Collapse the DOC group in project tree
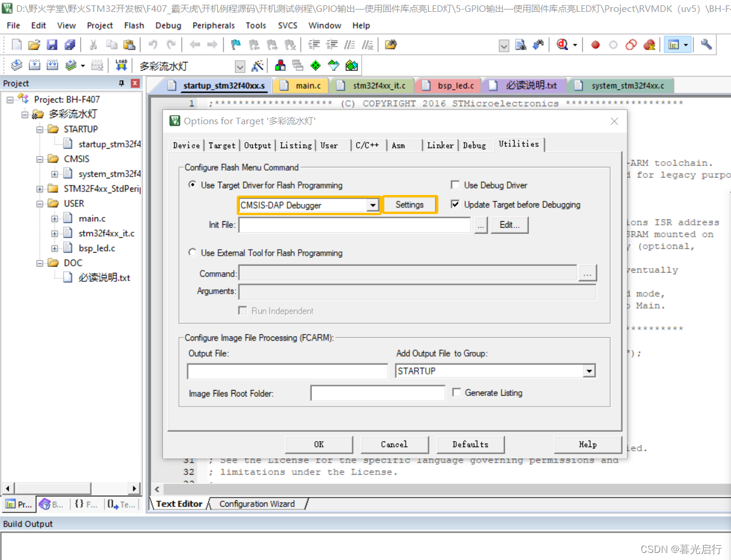This screenshot has height=560, width=731. (x=40, y=263)
